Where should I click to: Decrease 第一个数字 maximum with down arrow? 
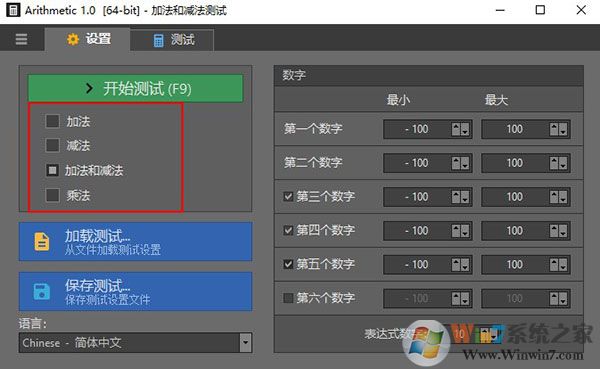click(563, 129)
